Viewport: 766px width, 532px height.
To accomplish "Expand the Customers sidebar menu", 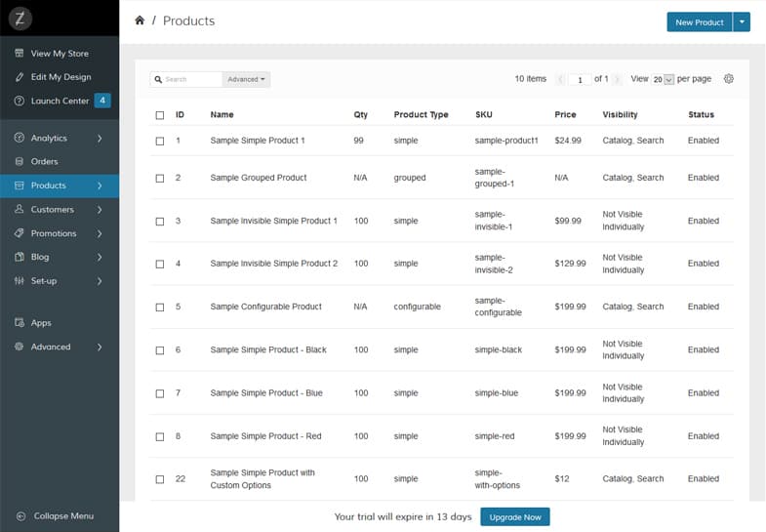I will tap(60, 210).
